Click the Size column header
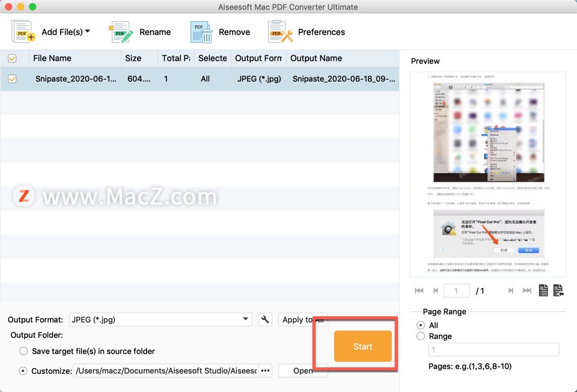Screen dimensions: 577x392 (139, 58)
